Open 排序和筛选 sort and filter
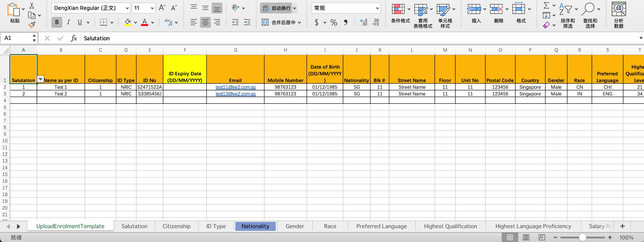Screen dimensions: 644x242 [x=568, y=16]
